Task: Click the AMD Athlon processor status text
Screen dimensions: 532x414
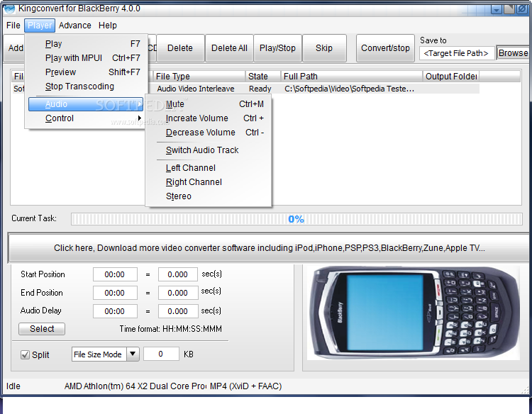Action: pyautogui.click(x=135, y=386)
